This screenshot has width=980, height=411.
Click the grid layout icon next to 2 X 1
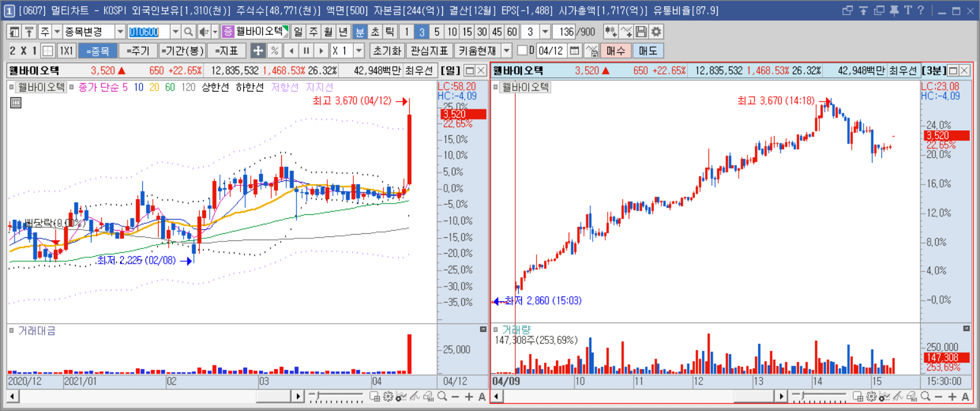coord(48,51)
